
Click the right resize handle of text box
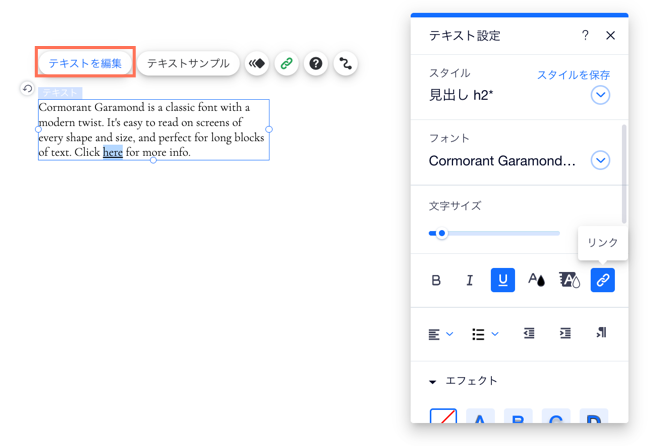(269, 130)
